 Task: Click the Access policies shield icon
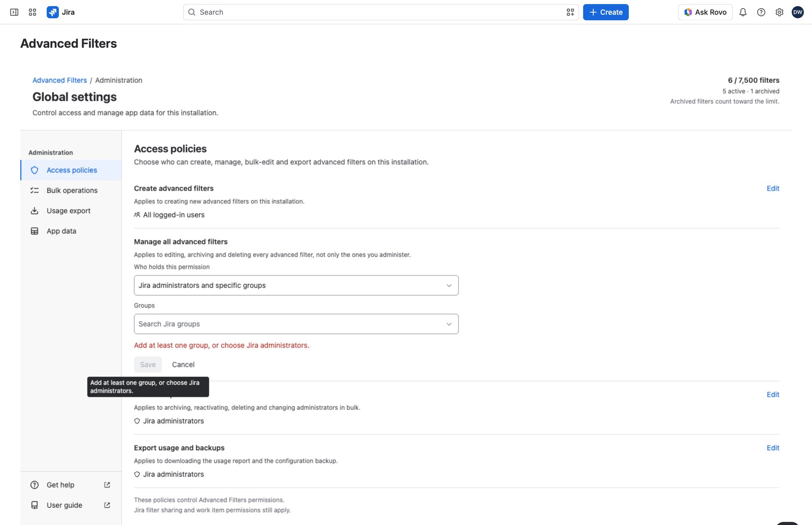click(35, 170)
